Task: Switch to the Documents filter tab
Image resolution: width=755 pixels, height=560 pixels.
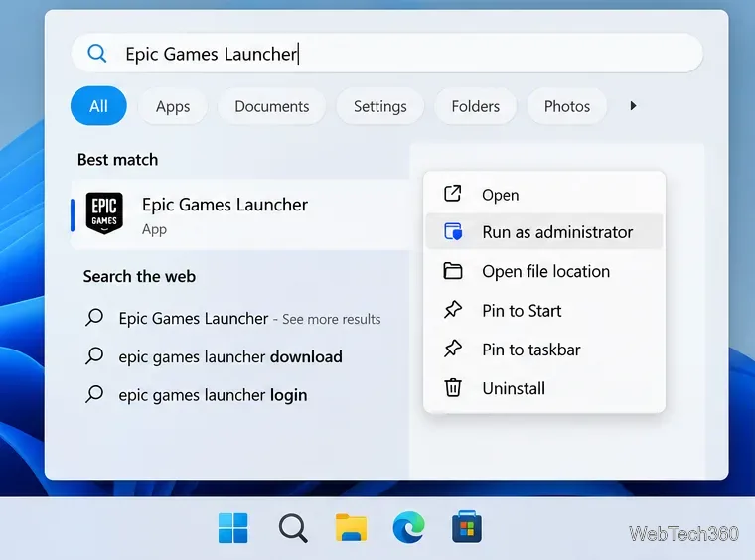Action: click(x=272, y=106)
